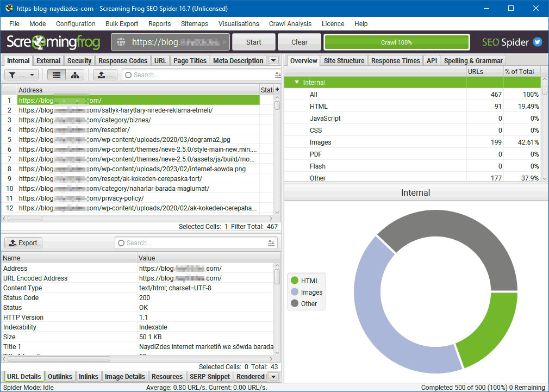Open the Bulk Export menu
The image size is (549, 392).
[122, 24]
